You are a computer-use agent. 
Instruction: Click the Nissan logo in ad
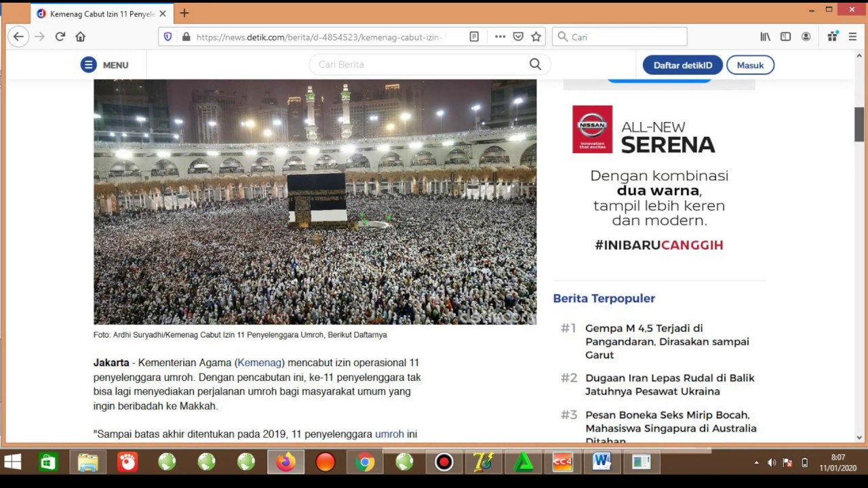pos(592,129)
